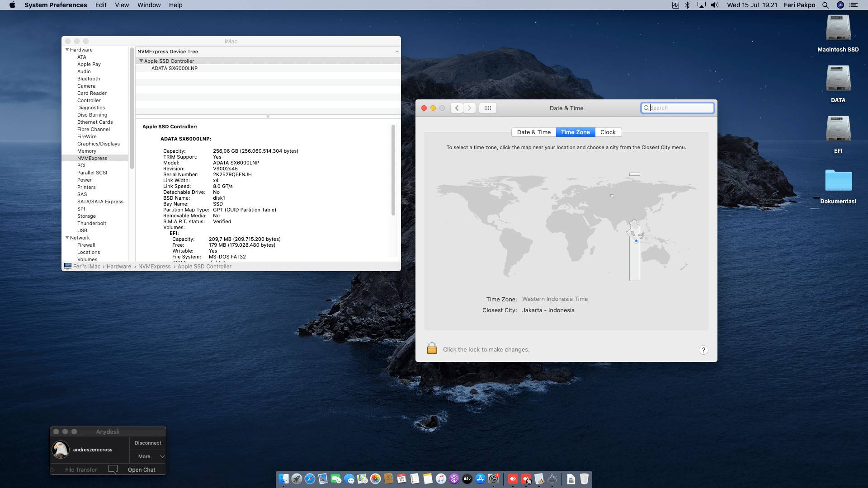This screenshot has width=868, height=488.
Task: Click Open Chat in Anydesk
Action: [x=142, y=469]
